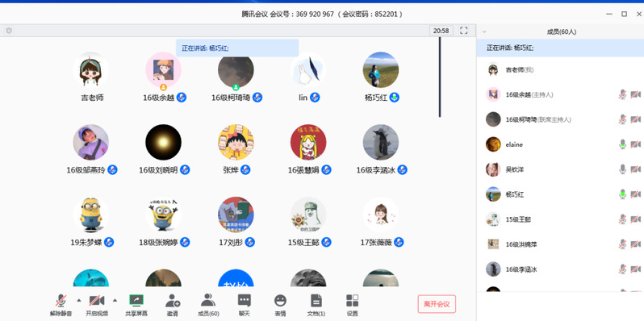Start screen sharing via 共享屏幕

136,305
